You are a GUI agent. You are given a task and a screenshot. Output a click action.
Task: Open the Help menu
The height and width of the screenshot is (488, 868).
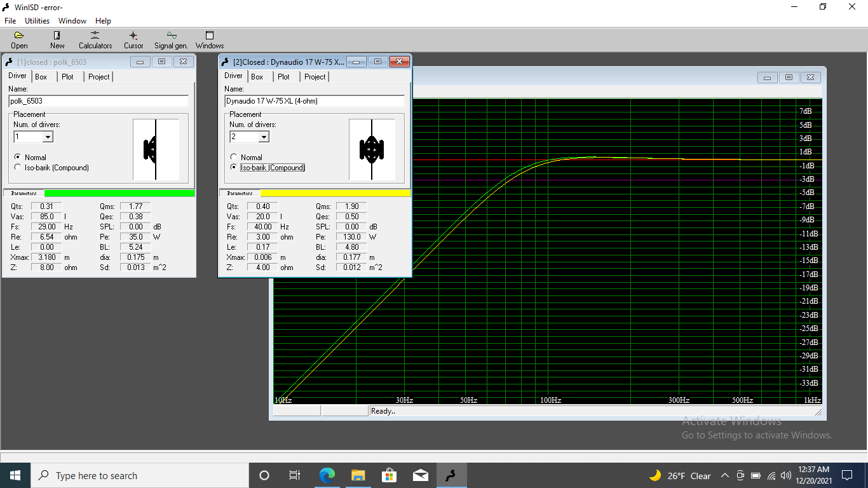point(103,21)
